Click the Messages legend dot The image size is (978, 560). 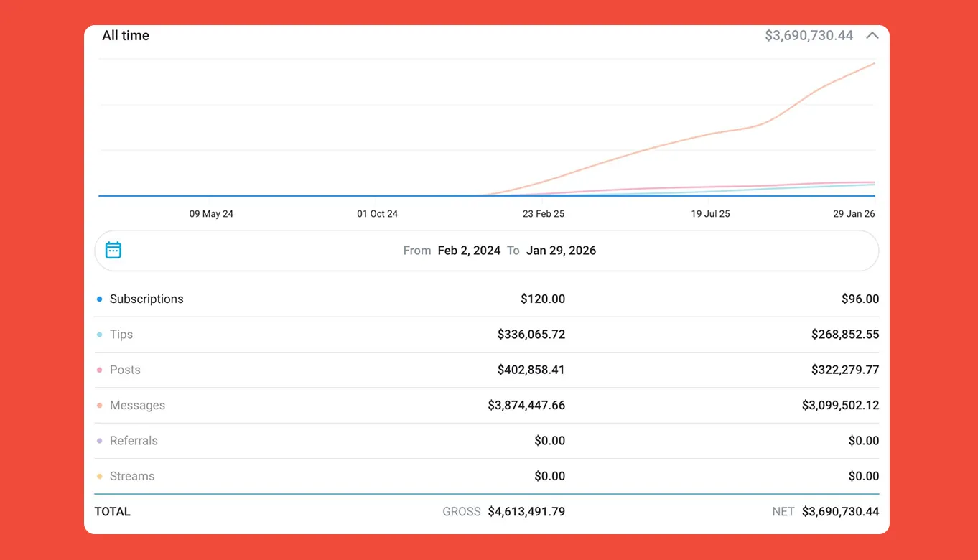click(100, 406)
